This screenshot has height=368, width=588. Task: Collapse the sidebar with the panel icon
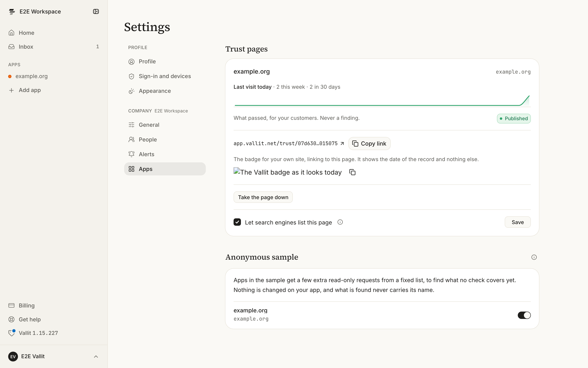coord(96,11)
